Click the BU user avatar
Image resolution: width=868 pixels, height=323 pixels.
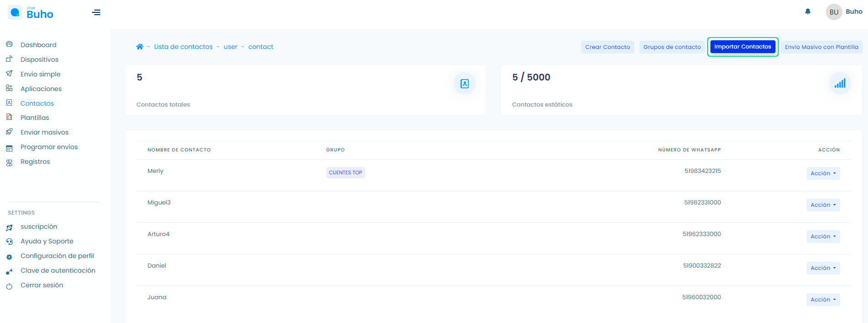tap(834, 12)
